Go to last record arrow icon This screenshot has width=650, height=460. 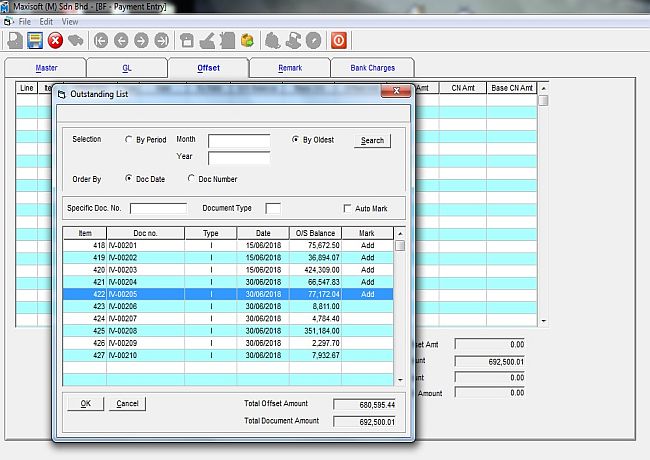point(161,41)
